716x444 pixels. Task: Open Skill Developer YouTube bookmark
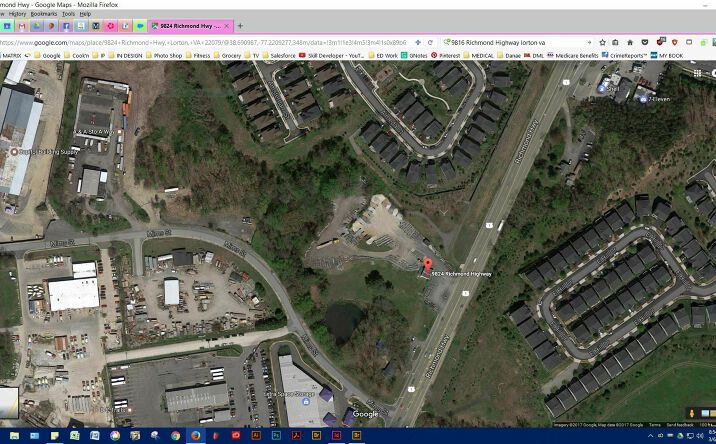[332, 55]
